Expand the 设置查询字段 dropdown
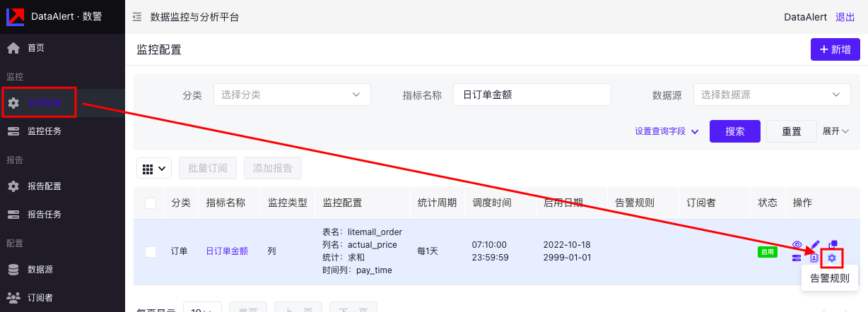Image resolution: width=868 pixels, height=312 pixels. pyautogui.click(x=667, y=131)
